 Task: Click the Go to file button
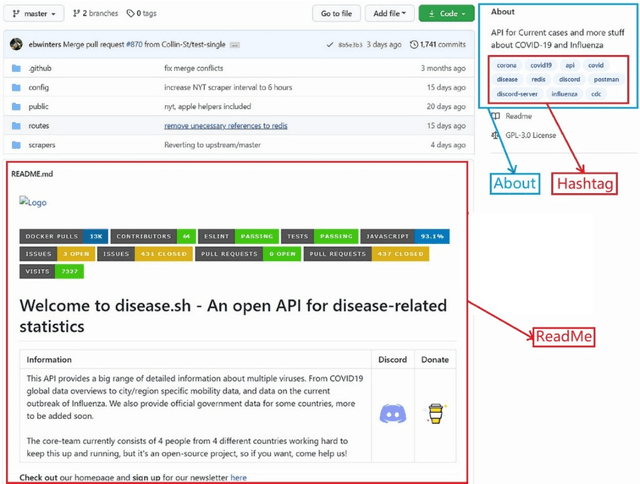[x=336, y=13]
